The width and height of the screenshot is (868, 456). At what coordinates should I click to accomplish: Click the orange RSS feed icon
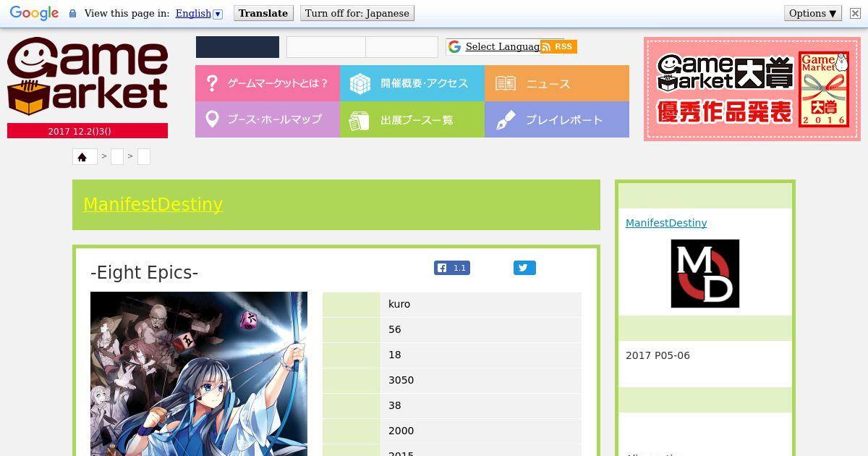click(x=558, y=46)
